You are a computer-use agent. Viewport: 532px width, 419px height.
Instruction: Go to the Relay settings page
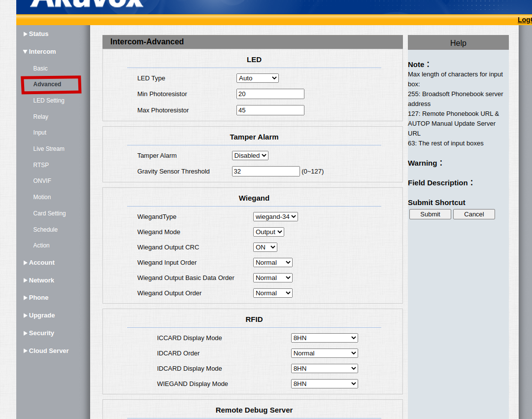41,117
